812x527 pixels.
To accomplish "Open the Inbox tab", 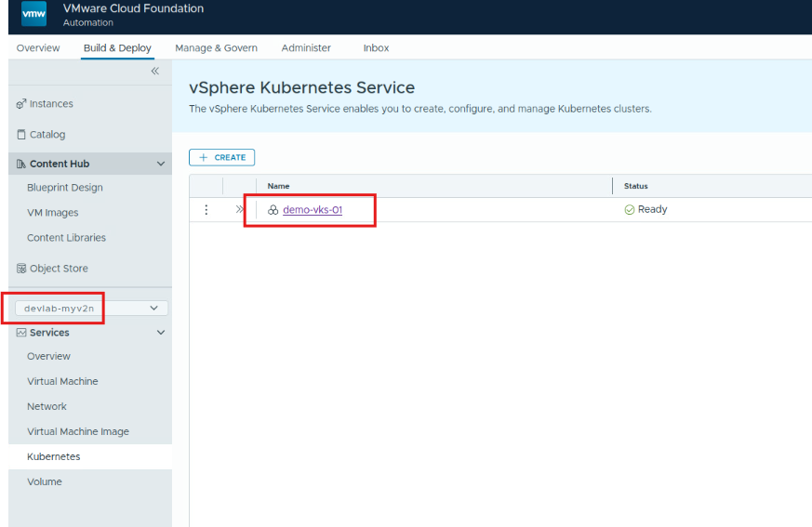I will click(376, 48).
